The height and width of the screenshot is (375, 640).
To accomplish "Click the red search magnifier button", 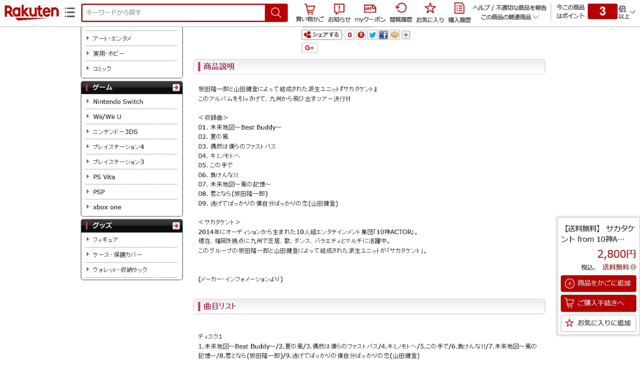I will coord(276,13).
